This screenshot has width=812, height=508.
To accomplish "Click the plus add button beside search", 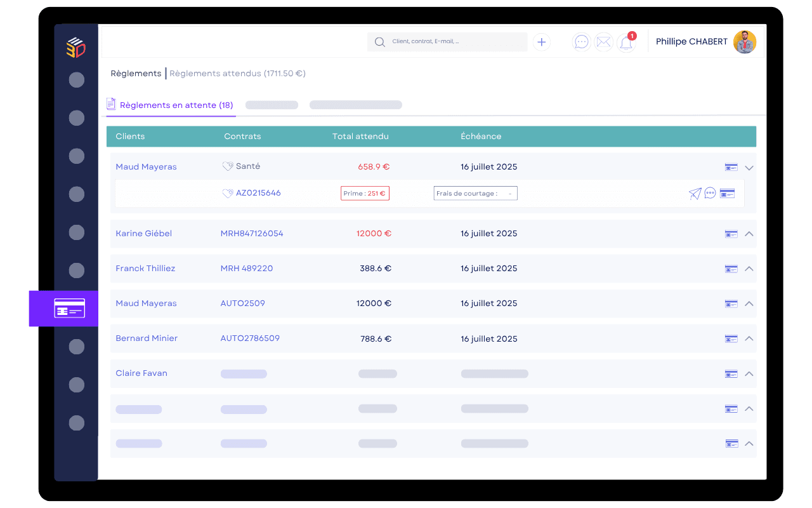I will [541, 42].
